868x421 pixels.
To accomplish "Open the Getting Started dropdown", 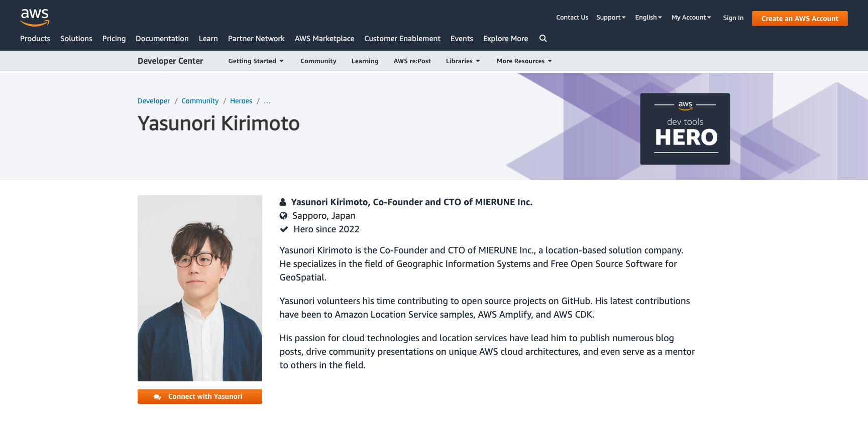I will [256, 61].
